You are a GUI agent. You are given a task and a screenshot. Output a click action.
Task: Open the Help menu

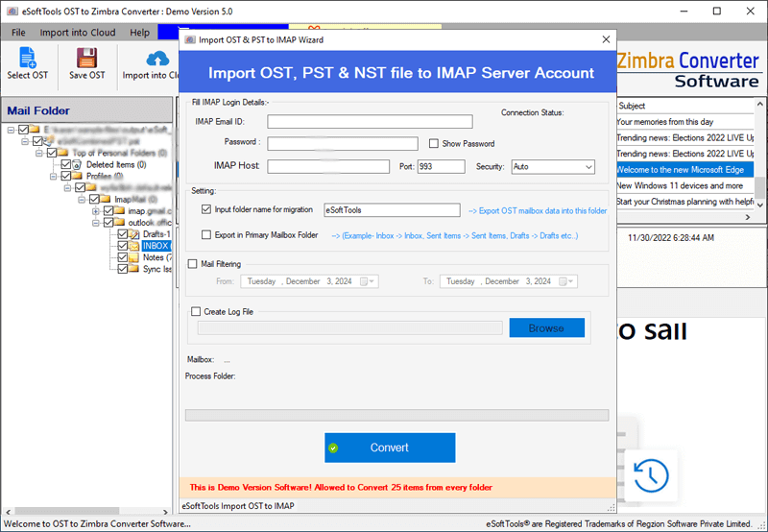click(139, 33)
